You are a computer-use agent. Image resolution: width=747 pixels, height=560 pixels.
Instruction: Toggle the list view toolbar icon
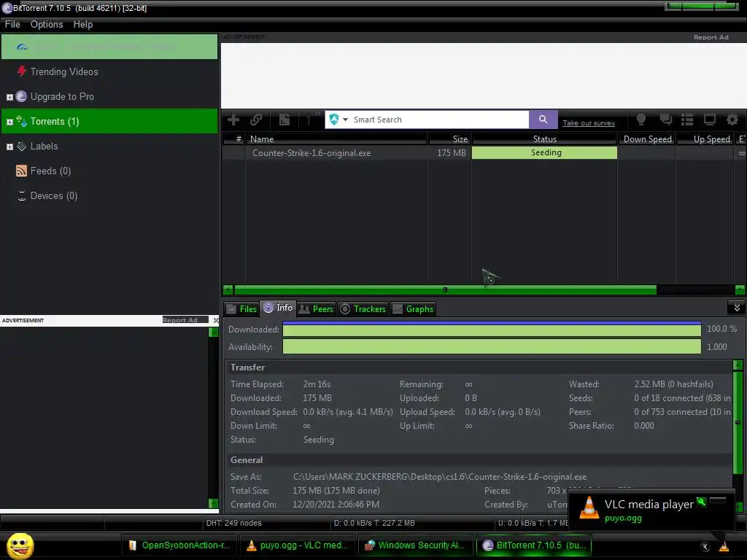(687, 120)
